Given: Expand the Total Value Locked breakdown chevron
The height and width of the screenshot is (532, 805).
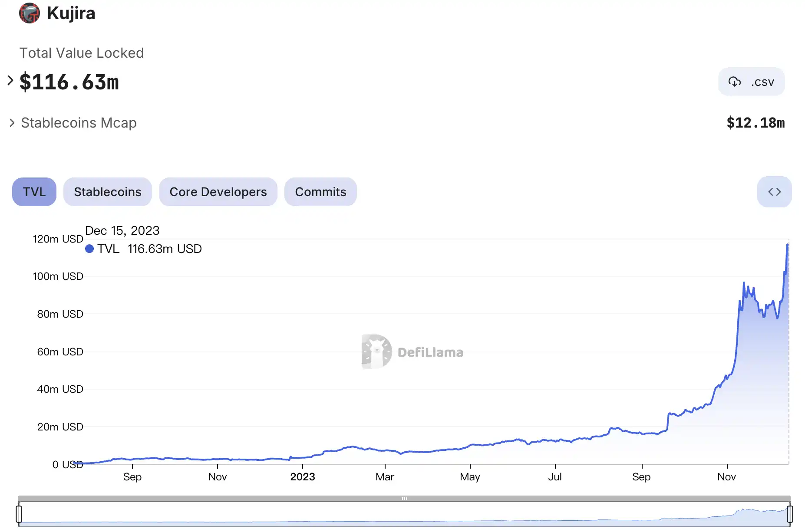Looking at the screenshot, I should pyautogui.click(x=10, y=80).
